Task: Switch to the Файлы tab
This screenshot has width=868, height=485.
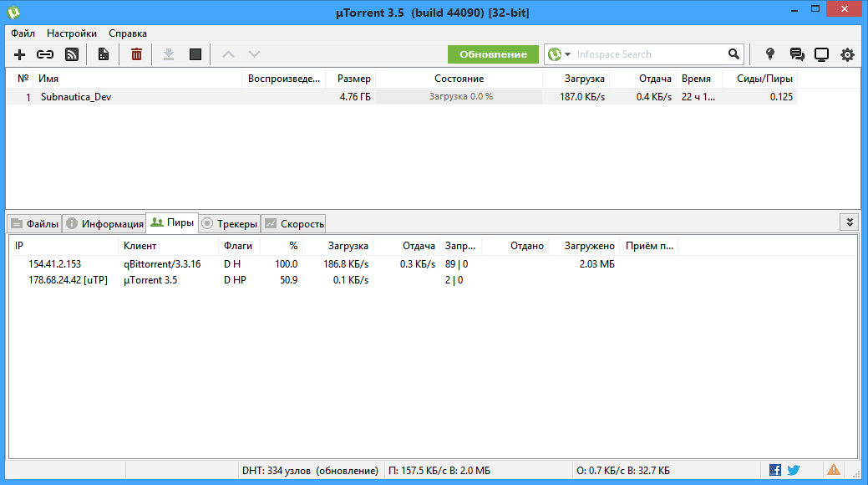Action: click(35, 224)
